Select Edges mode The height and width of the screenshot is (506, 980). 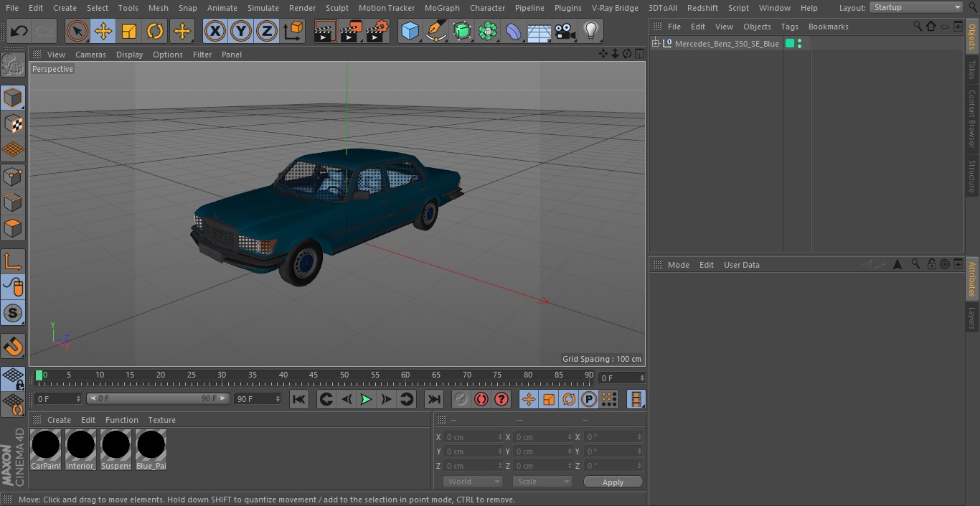coord(13,202)
